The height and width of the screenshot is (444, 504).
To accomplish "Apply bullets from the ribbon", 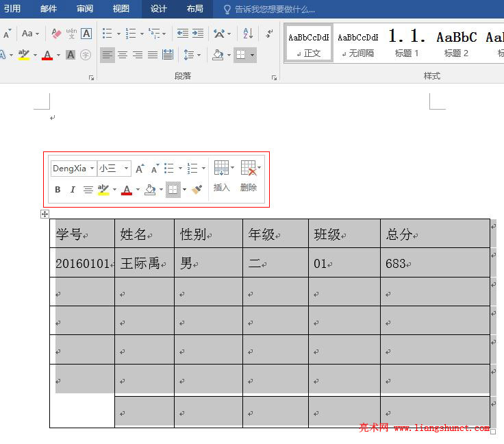I will 108,33.
